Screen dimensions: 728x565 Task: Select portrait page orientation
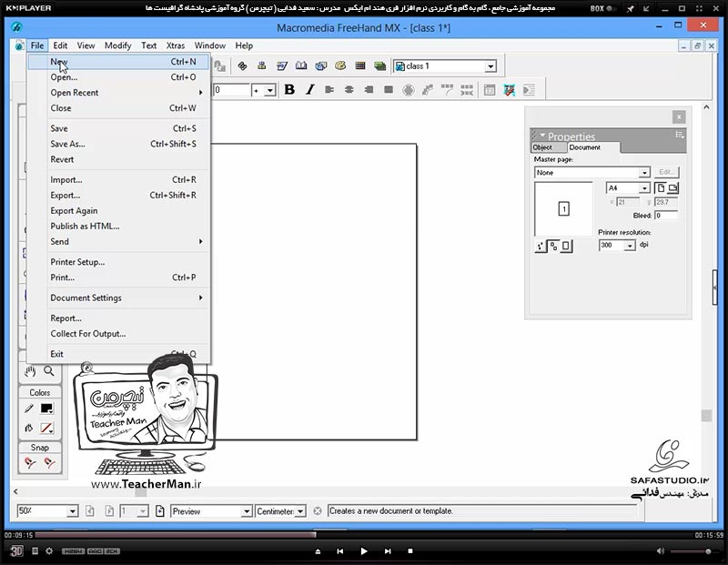click(661, 188)
